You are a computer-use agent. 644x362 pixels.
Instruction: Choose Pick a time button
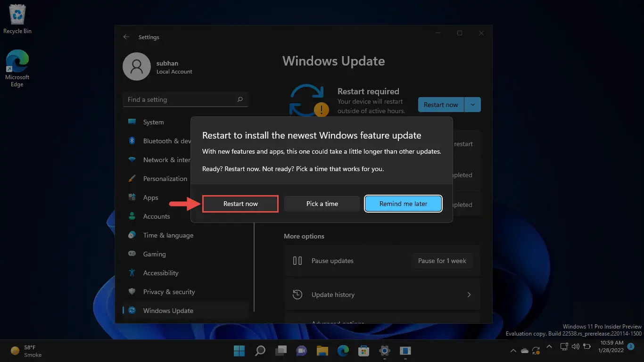pos(322,204)
